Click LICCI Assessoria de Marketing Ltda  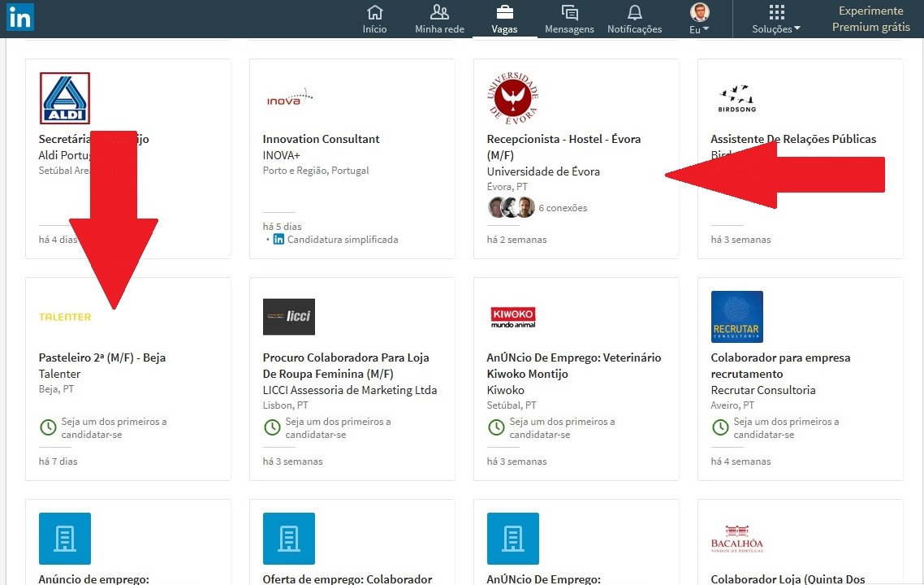pyautogui.click(x=350, y=390)
